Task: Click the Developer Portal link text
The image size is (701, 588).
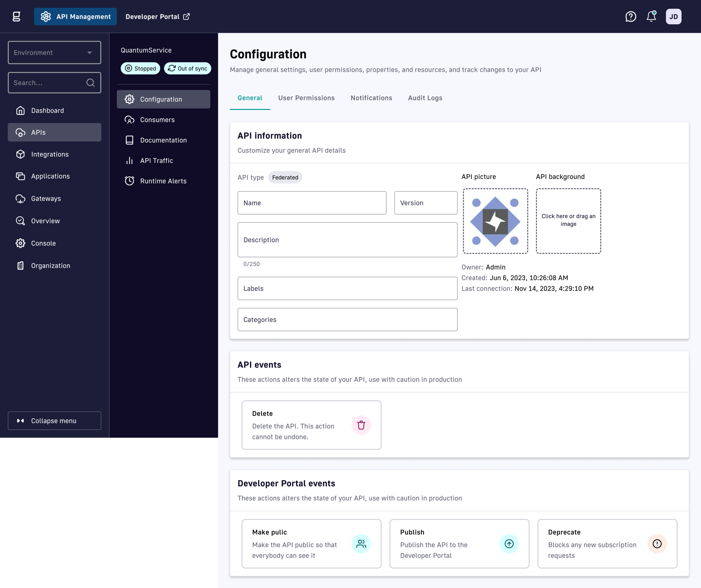Action: point(152,16)
